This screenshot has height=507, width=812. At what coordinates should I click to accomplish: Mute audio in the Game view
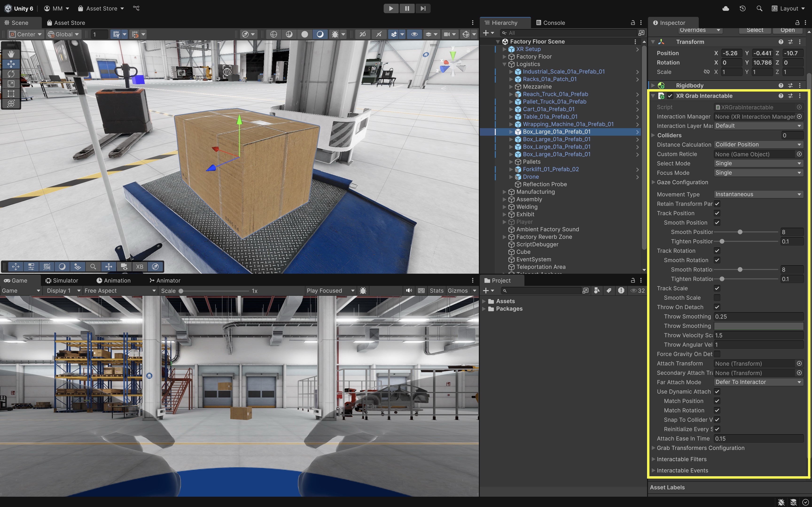coord(409,291)
